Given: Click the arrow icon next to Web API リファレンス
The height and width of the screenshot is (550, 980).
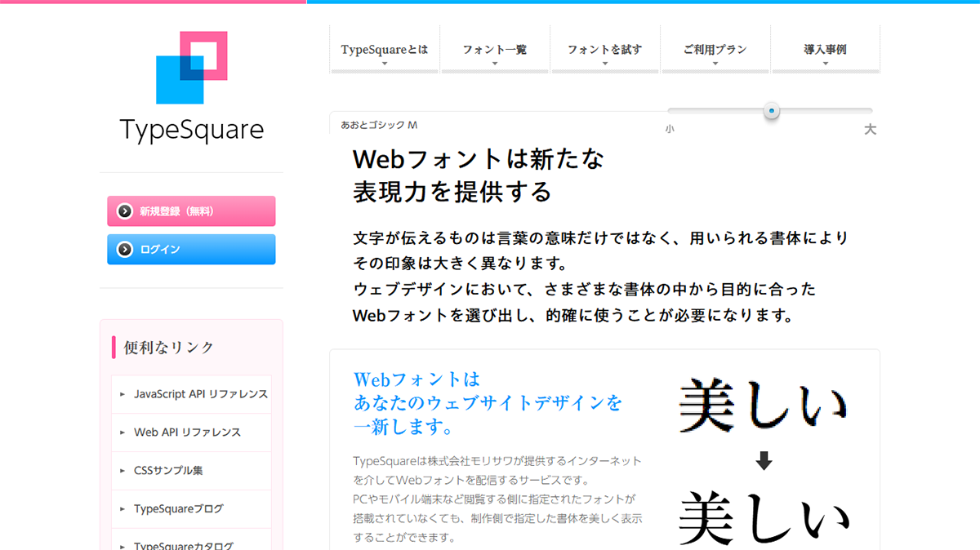Looking at the screenshot, I should (121, 432).
